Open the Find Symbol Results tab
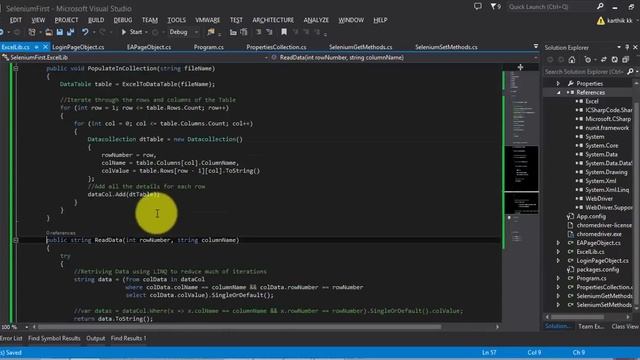640x360 pixels. [54, 338]
